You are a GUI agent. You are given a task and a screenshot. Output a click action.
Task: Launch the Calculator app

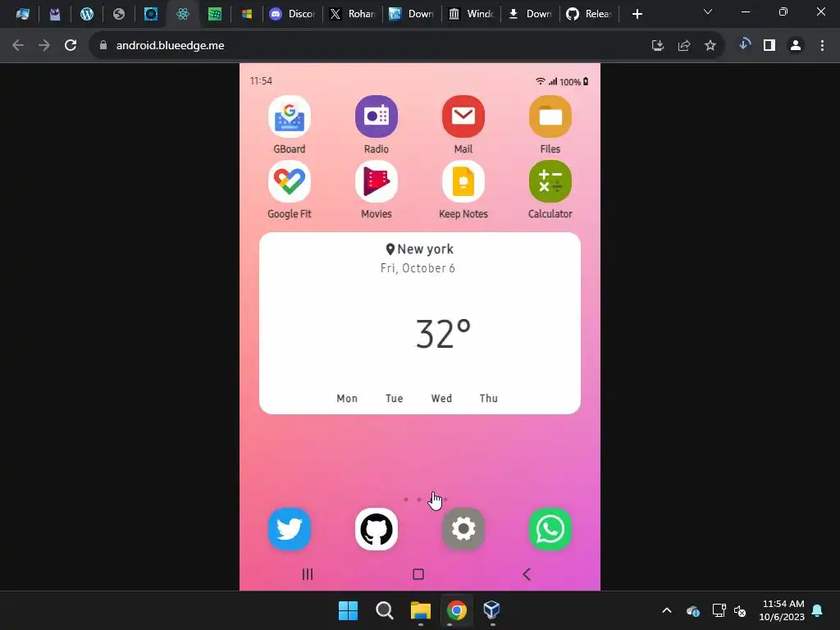550,181
